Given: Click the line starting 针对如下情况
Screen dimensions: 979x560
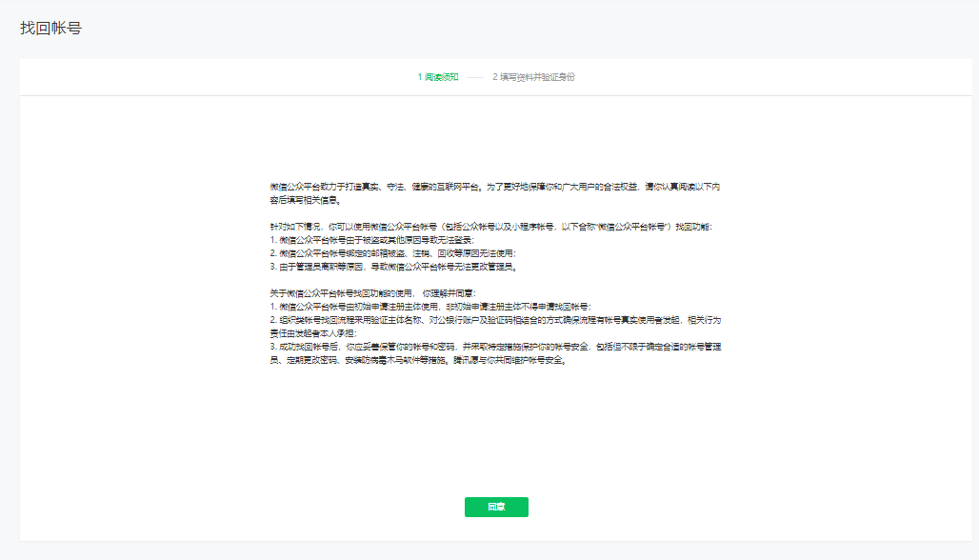Looking at the screenshot, I should point(490,227).
